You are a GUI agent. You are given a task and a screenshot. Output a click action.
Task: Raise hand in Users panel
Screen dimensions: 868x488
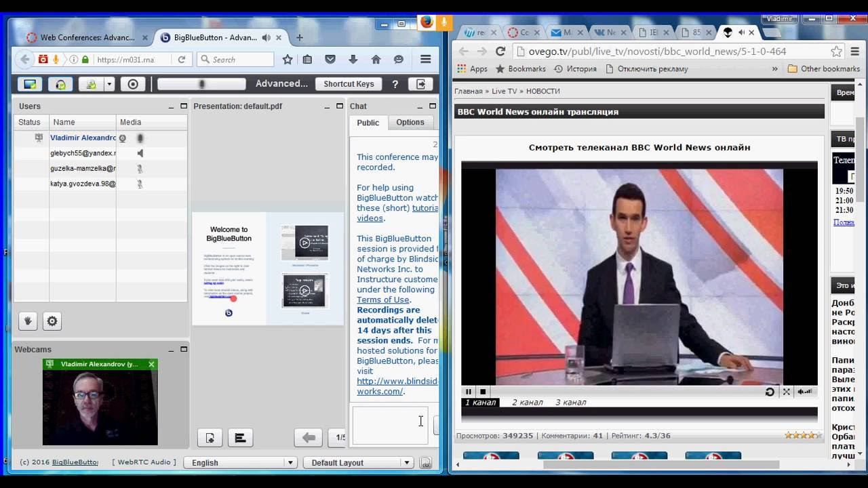pyautogui.click(x=28, y=321)
